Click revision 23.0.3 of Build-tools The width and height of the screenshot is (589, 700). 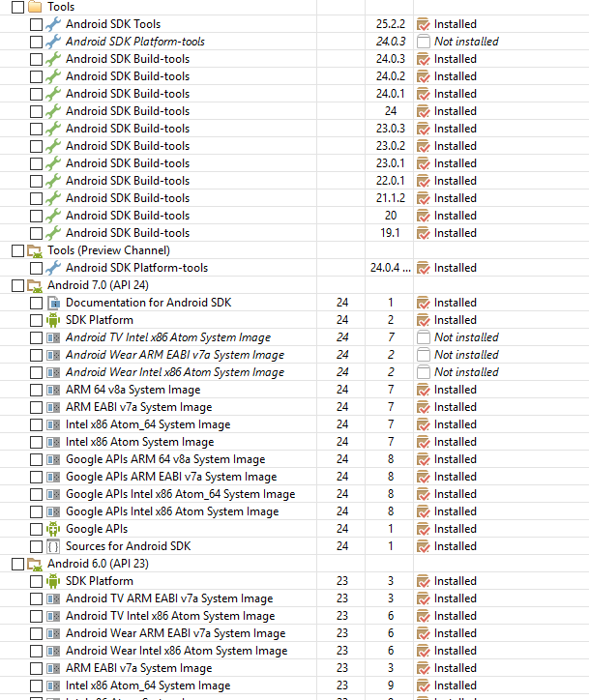tap(391, 129)
